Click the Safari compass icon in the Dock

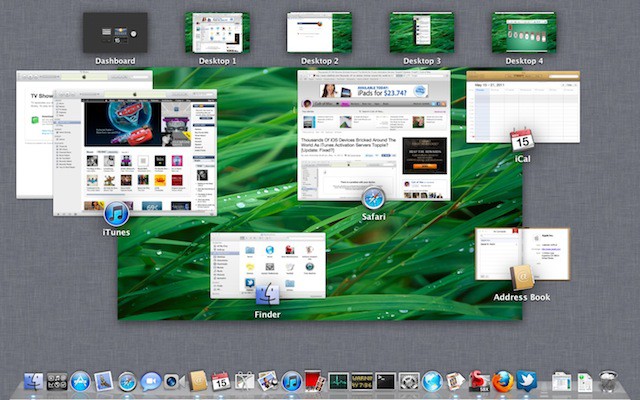(x=127, y=382)
